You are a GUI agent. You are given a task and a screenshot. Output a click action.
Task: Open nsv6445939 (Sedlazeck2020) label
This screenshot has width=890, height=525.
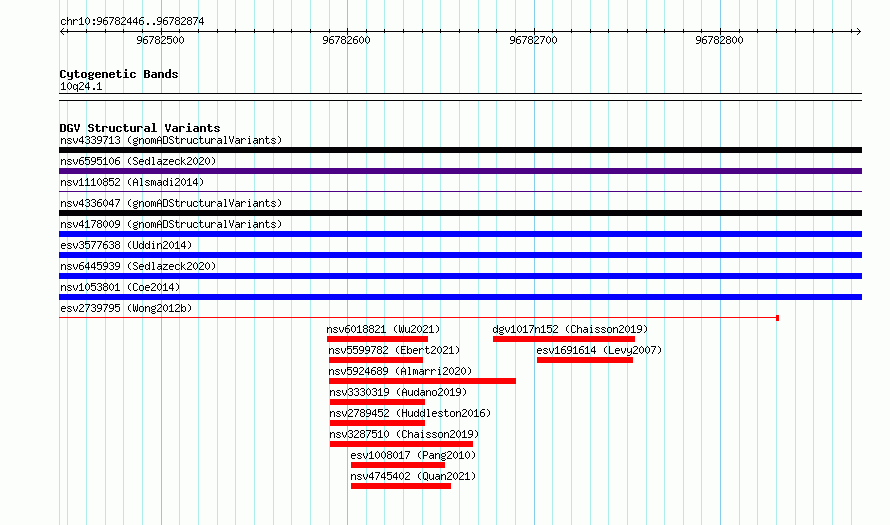coord(138,266)
